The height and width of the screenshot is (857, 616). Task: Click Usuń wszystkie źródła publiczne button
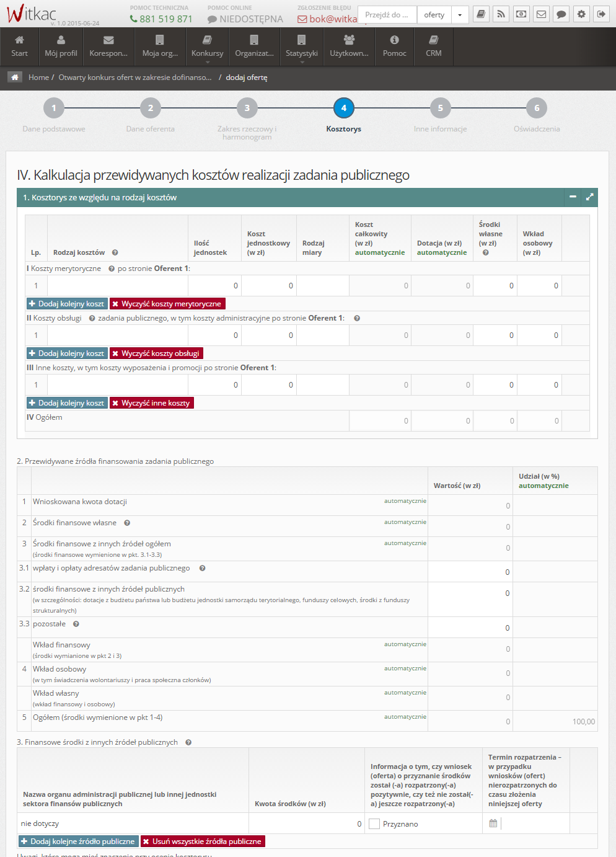[202, 841]
